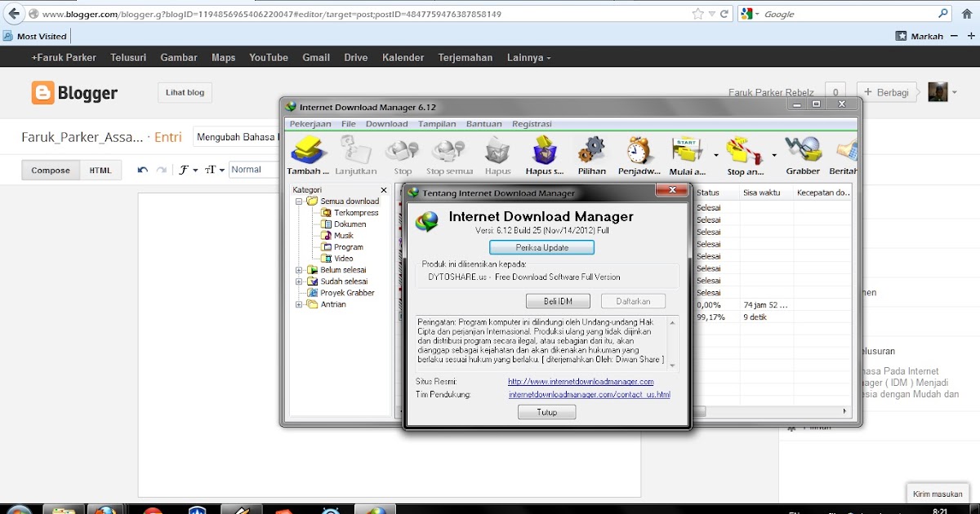Open the Blogger font size dropdown

click(215, 170)
